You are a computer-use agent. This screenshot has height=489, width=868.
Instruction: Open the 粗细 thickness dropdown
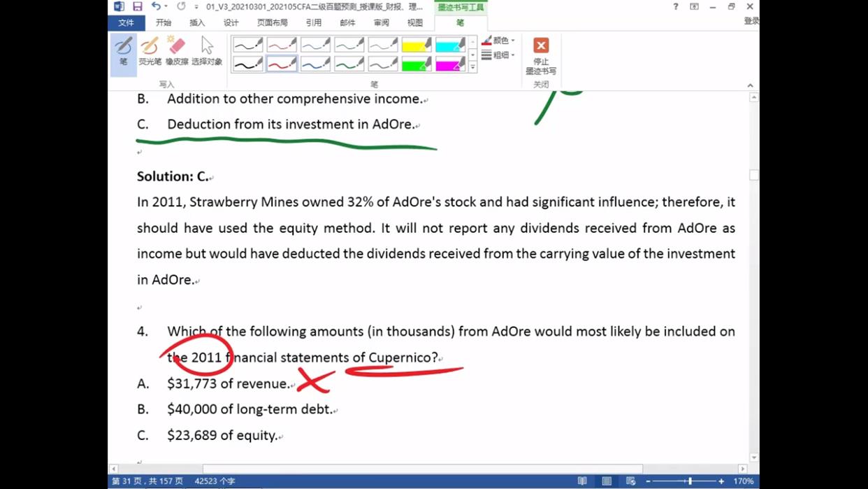[x=498, y=55]
